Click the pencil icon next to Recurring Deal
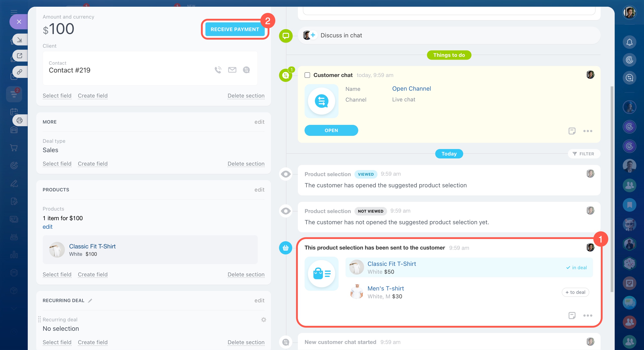 [x=90, y=301]
